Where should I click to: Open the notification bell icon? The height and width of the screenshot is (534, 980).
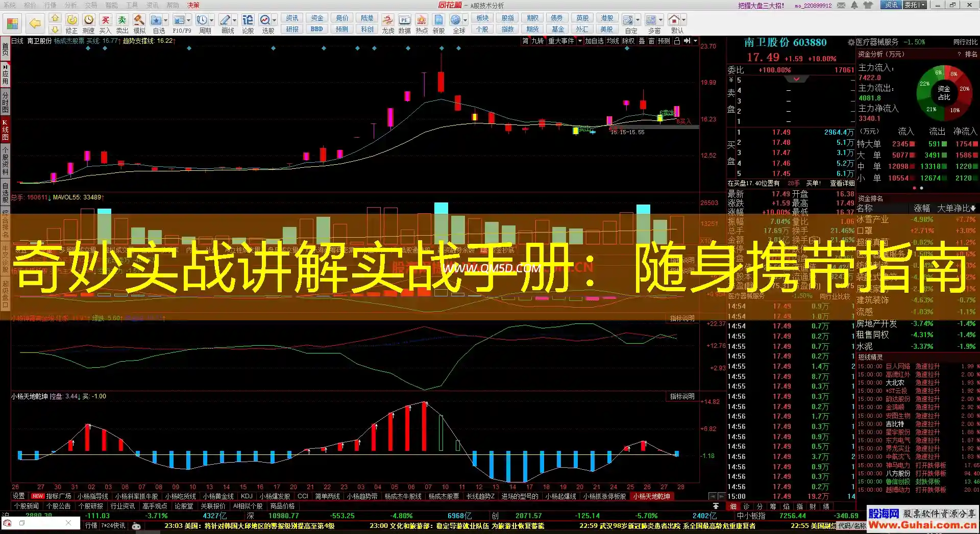[x=854, y=5]
